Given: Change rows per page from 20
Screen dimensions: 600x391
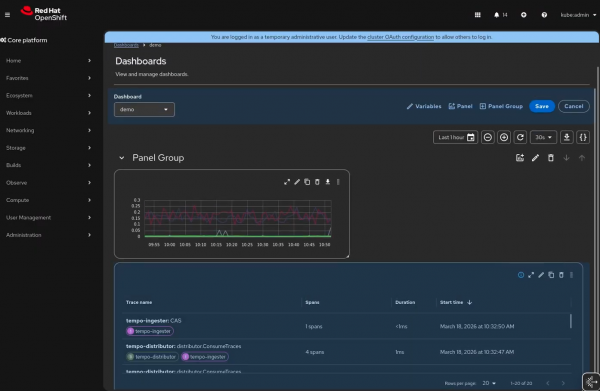Looking at the screenshot, I should (489, 383).
